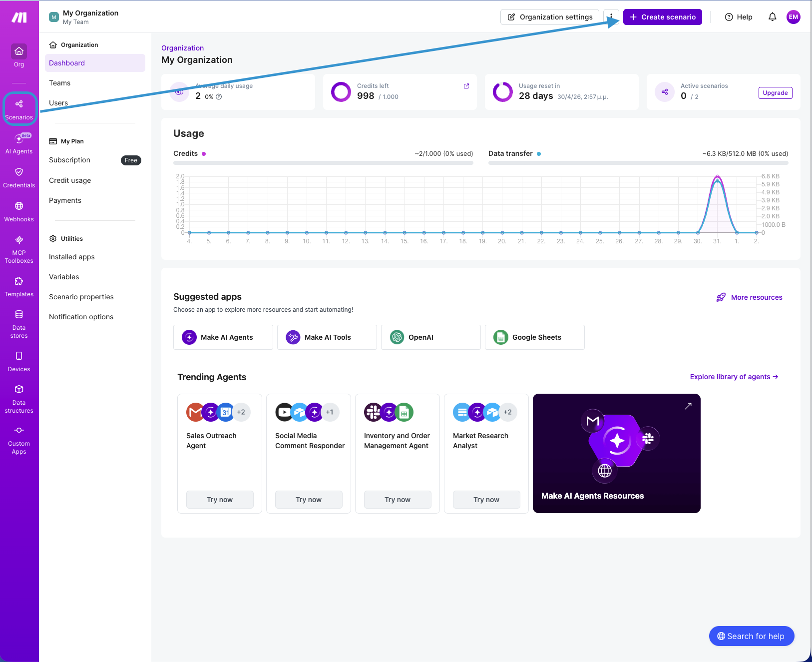Open Custom Apps in sidebar
This screenshot has width=812, height=662.
pyautogui.click(x=19, y=440)
